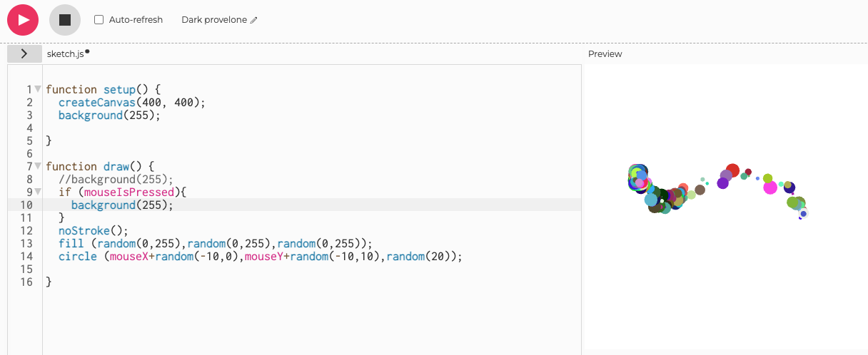Edit sketch name using pencil icon
Viewport: 868px width, 355px height.
point(254,20)
